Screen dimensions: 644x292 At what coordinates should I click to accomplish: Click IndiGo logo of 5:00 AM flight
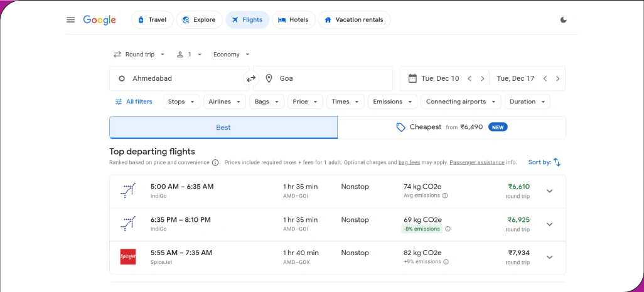pyautogui.click(x=127, y=190)
